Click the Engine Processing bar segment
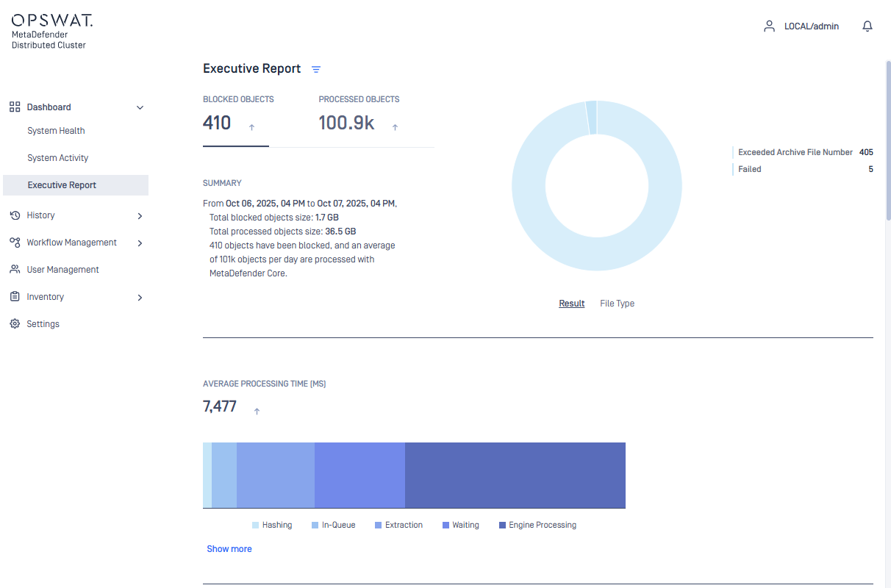Screen dimensions: 891x588 click(515, 475)
